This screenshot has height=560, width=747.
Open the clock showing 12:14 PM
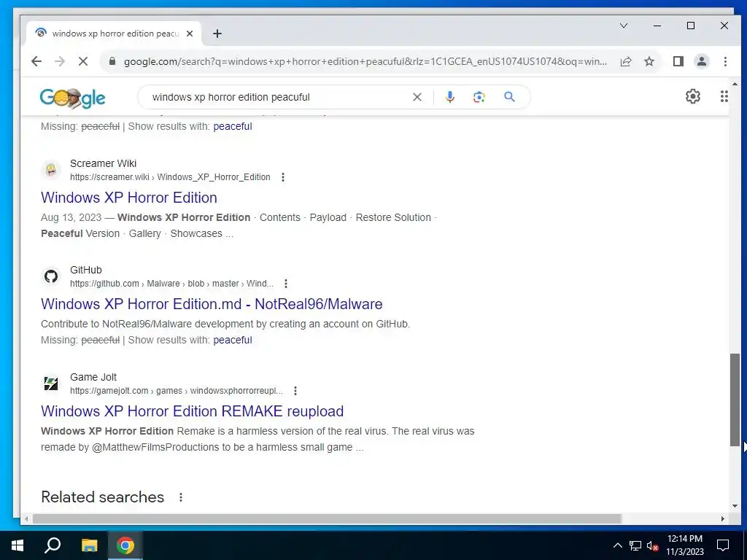(x=684, y=545)
